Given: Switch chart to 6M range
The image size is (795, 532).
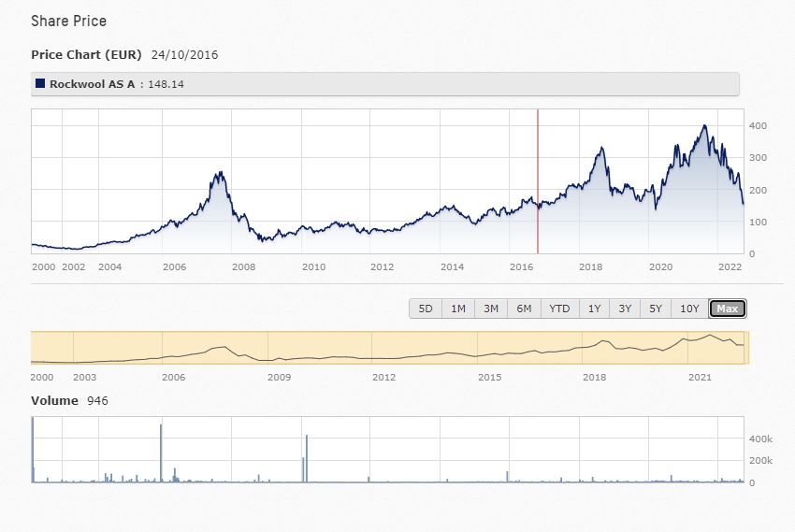Looking at the screenshot, I should pos(524,309).
